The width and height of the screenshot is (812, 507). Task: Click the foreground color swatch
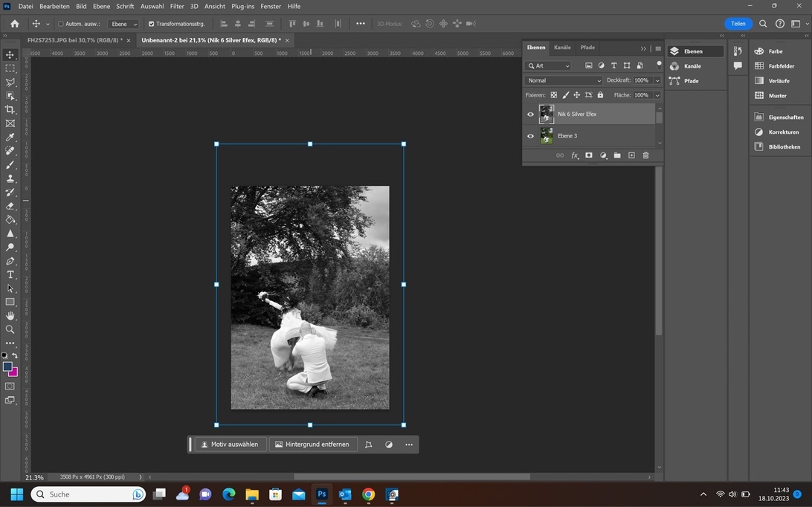point(7,366)
